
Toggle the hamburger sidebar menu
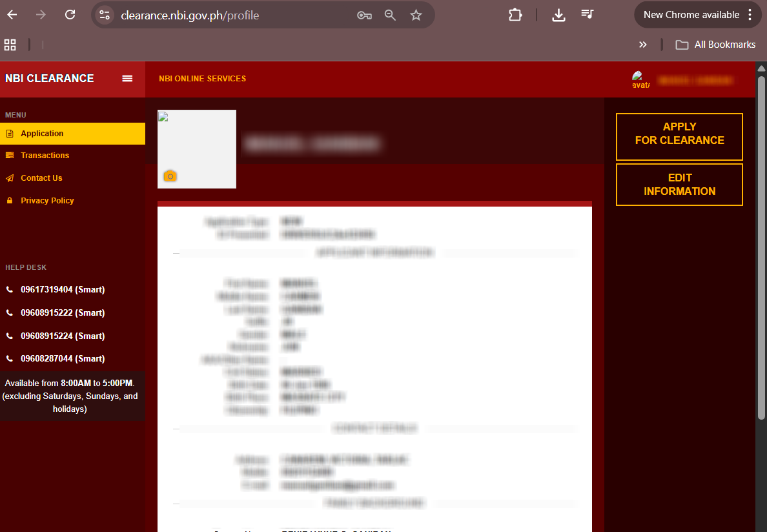[x=127, y=78]
